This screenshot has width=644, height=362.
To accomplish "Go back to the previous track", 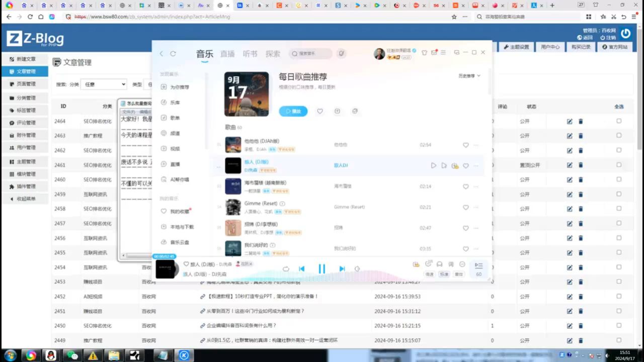I will [x=302, y=269].
